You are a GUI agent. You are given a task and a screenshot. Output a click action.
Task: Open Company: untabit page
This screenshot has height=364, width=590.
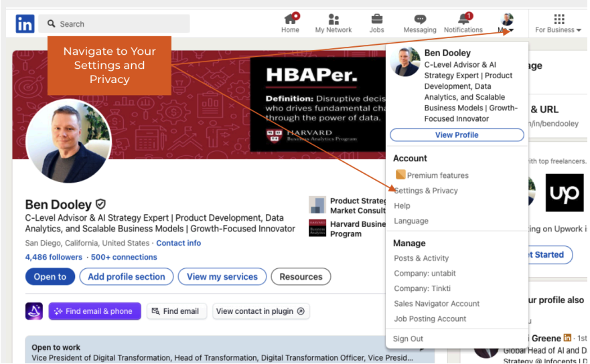(425, 274)
